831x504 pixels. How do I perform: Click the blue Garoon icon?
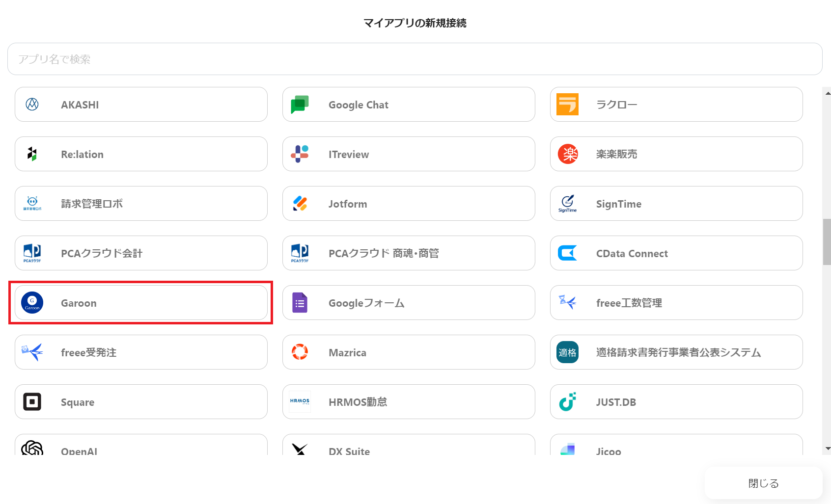click(x=32, y=303)
